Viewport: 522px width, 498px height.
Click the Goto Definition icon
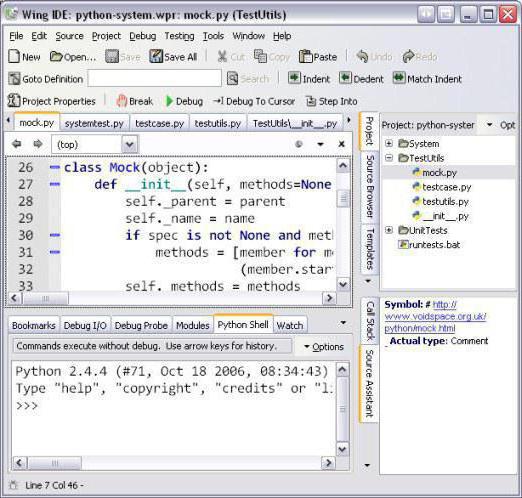14,79
